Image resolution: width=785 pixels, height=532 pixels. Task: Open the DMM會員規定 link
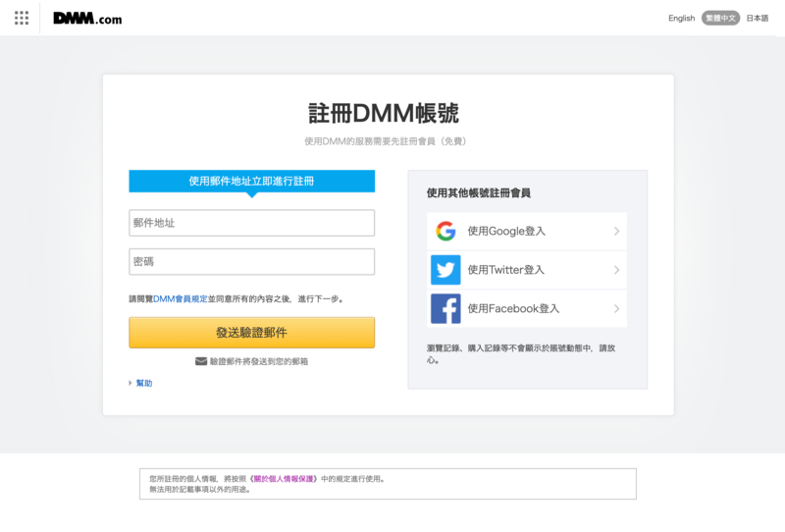(x=181, y=299)
